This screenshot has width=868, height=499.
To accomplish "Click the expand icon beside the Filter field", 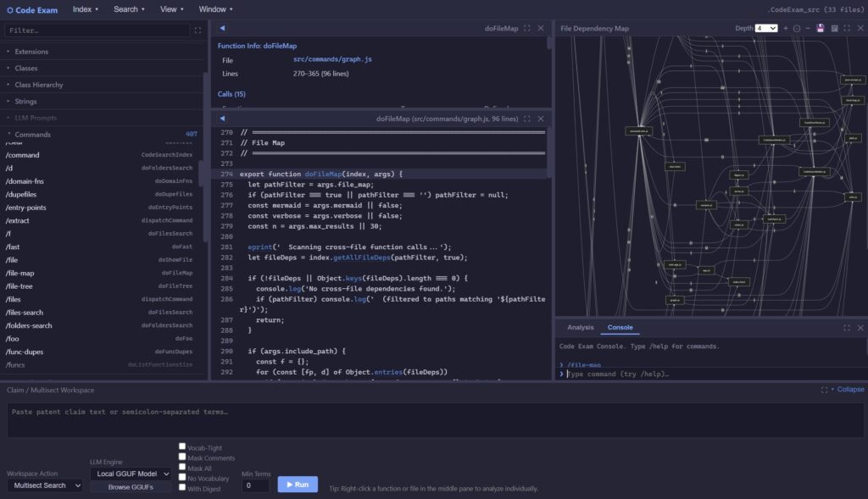I will coord(198,30).
